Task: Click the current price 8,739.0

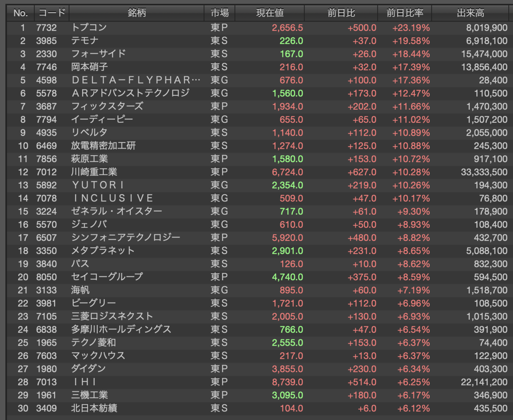Action: tap(287, 382)
